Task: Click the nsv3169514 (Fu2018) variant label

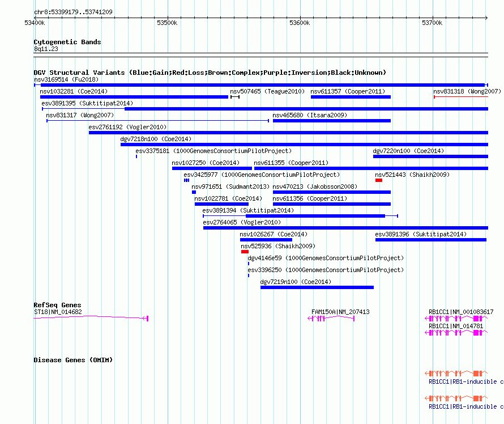Action: coord(66,79)
